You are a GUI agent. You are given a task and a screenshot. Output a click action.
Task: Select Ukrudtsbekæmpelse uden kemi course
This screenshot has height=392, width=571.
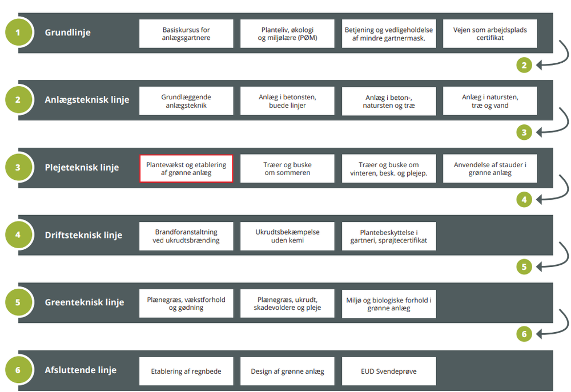click(x=287, y=236)
